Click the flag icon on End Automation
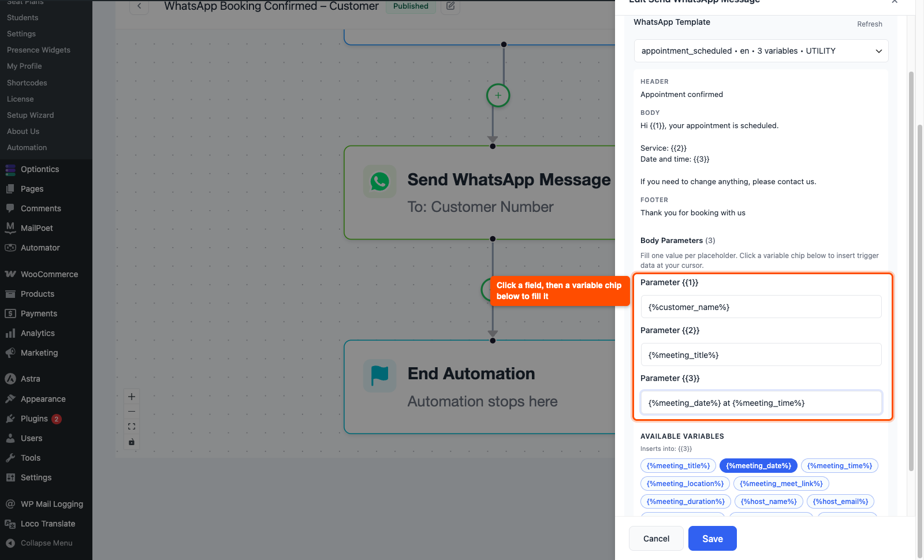The height and width of the screenshot is (560, 924). click(x=379, y=376)
